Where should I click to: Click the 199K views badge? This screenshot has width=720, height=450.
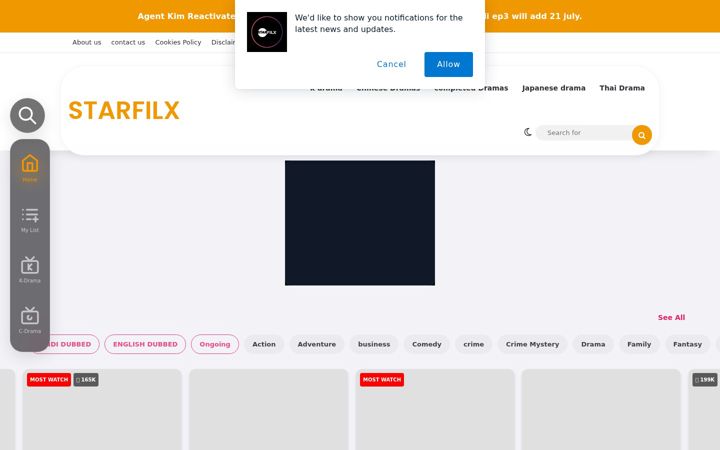pyautogui.click(x=705, y=380)
